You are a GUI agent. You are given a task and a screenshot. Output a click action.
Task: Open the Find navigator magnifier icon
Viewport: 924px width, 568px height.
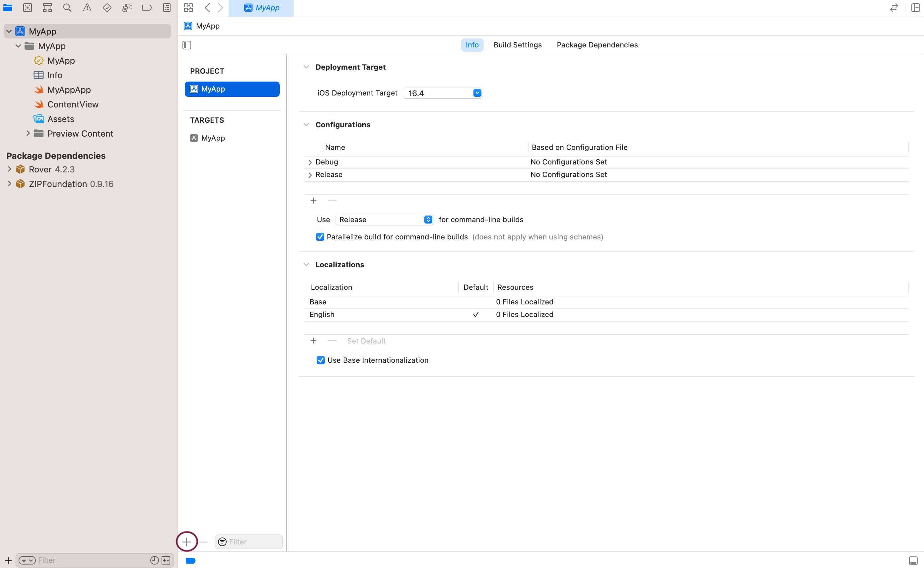[67, 8]
